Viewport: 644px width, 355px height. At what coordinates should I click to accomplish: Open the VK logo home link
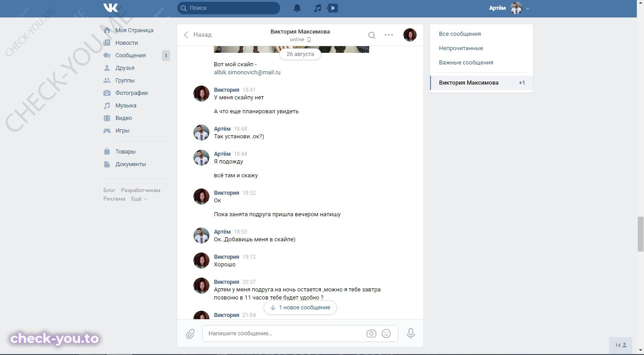pyautogui.click(x=111, y=8)
